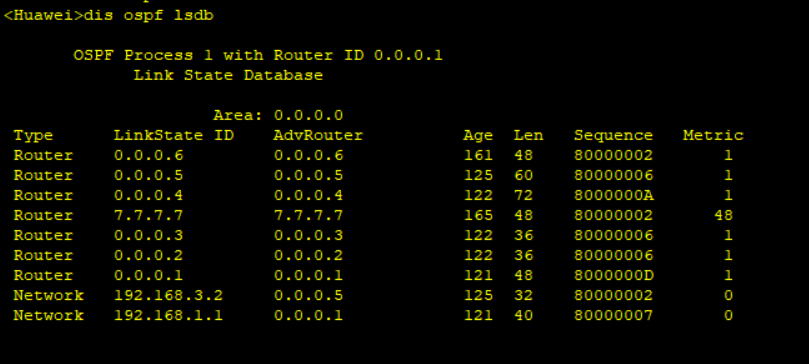Click the 'Type' column header
Viewport: 809px width, 364px height.
pos(33,136)
